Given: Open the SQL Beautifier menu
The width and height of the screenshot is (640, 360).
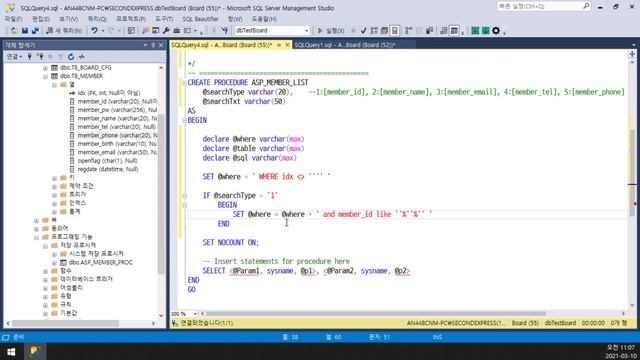Looking at the screenshot, I should [x=200, y=19].
